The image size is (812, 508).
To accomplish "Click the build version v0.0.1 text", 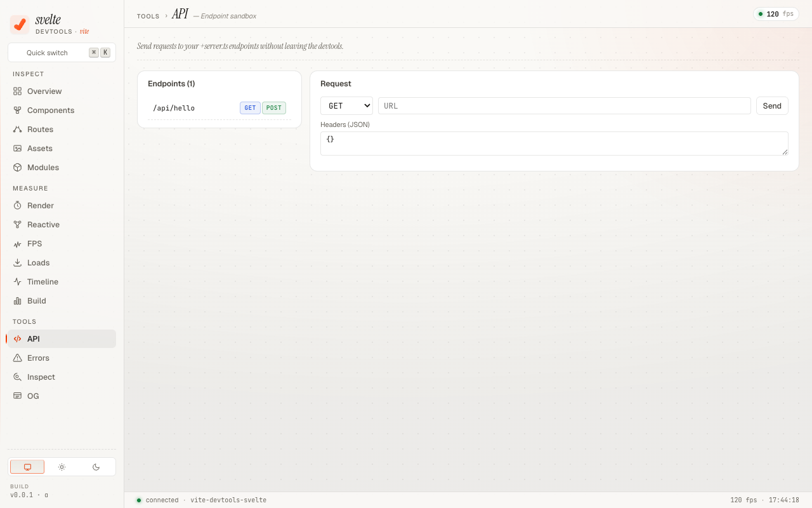I will pos(29,495).
